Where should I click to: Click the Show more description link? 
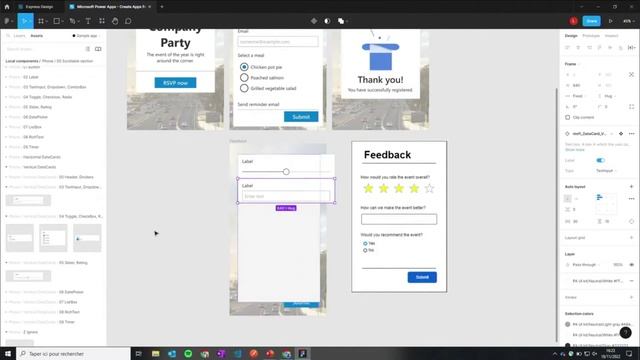575,150
